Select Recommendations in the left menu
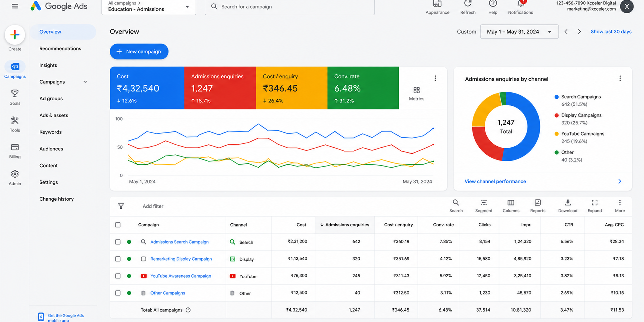Viewport: 644px width, 322px height. coord(60,48)
